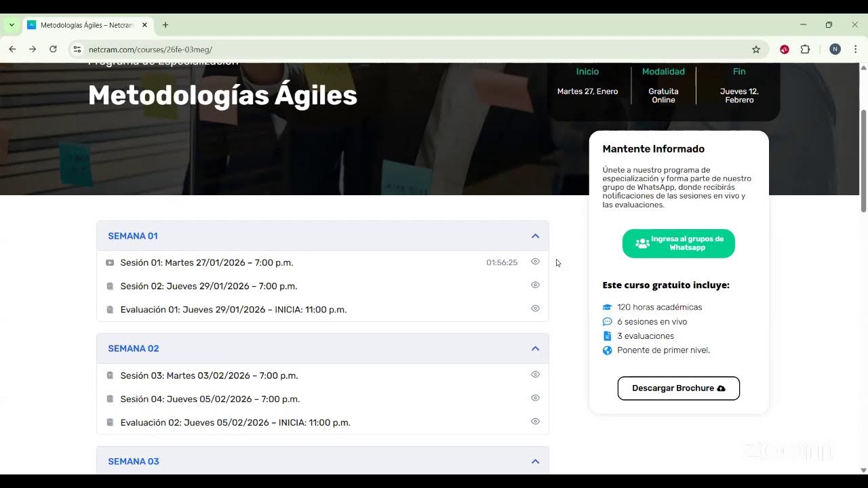The image size is (868, 488).
Task: Bookmark this page with the star icon
Action: tap(756, 49)
